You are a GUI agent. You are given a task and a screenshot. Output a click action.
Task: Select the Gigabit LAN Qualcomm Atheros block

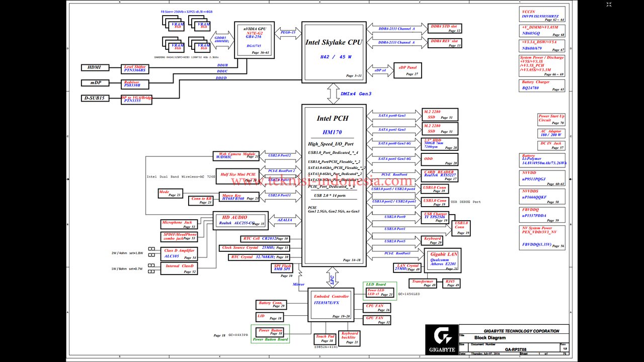click(x=443, y=260)
